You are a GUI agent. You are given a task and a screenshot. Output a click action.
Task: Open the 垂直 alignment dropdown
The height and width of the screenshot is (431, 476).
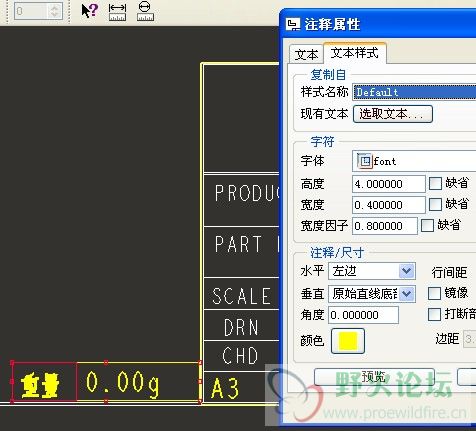pyautogui.click(x=372, y=294)
